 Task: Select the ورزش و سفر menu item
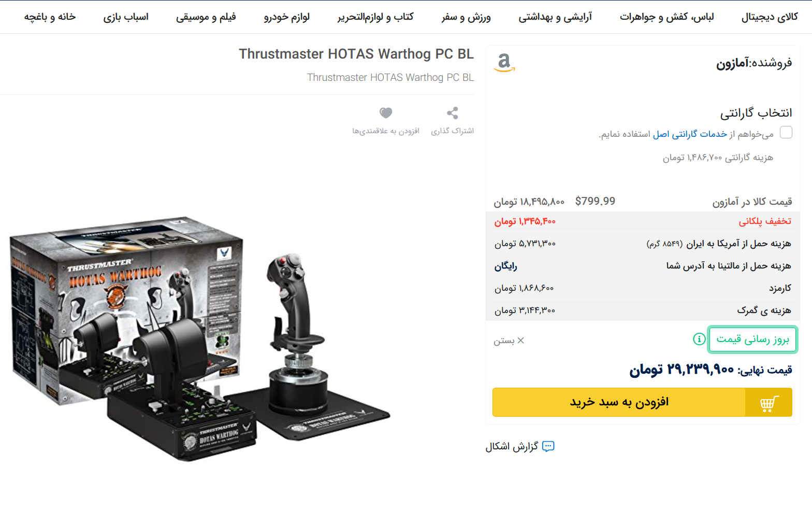(x=466, y=17)
